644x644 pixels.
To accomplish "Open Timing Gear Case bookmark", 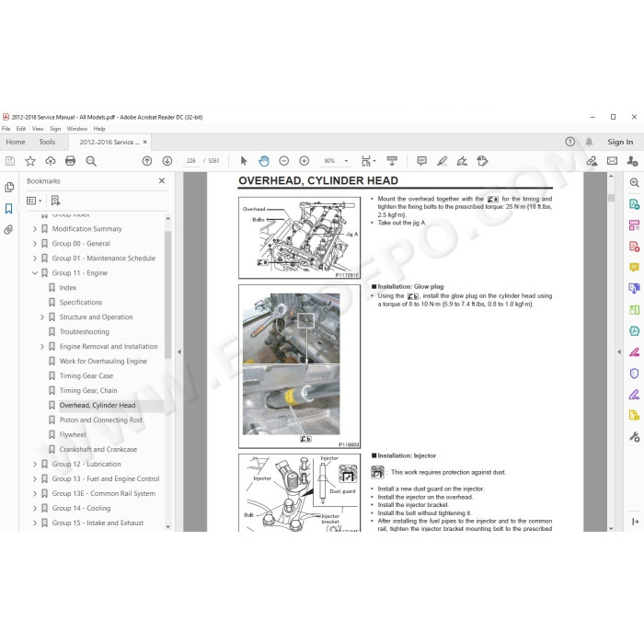I will pyautogui.click(x=86, y=375).
